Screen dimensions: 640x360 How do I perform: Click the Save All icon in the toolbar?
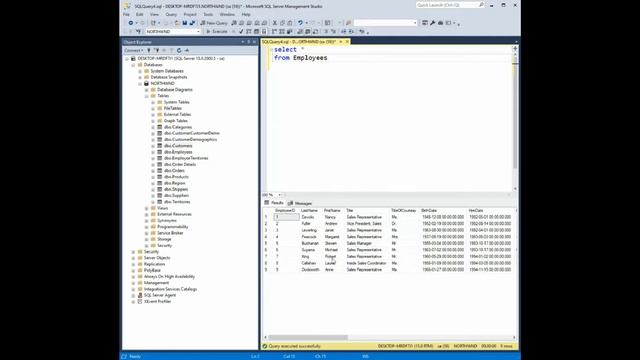coord(192,23)
